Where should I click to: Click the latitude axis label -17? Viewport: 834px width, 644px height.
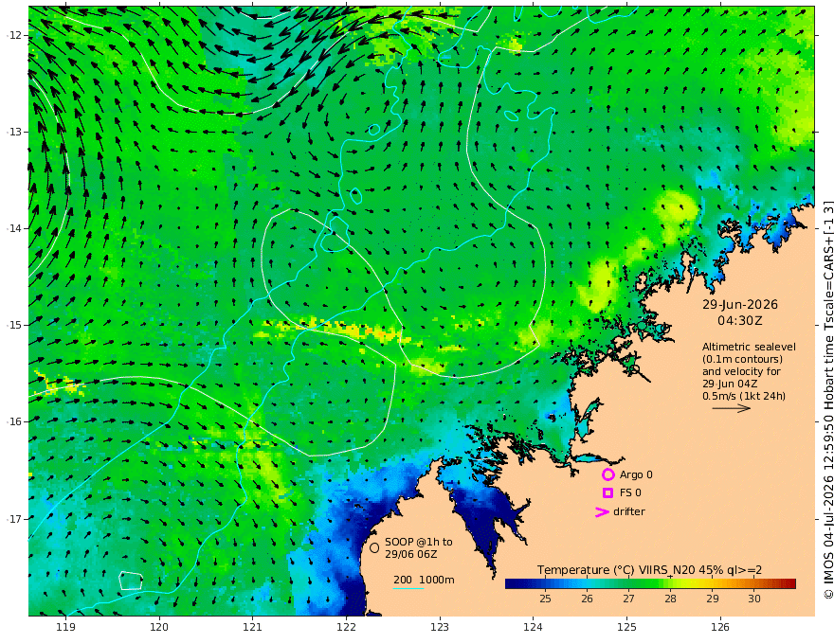pos(14,519)
